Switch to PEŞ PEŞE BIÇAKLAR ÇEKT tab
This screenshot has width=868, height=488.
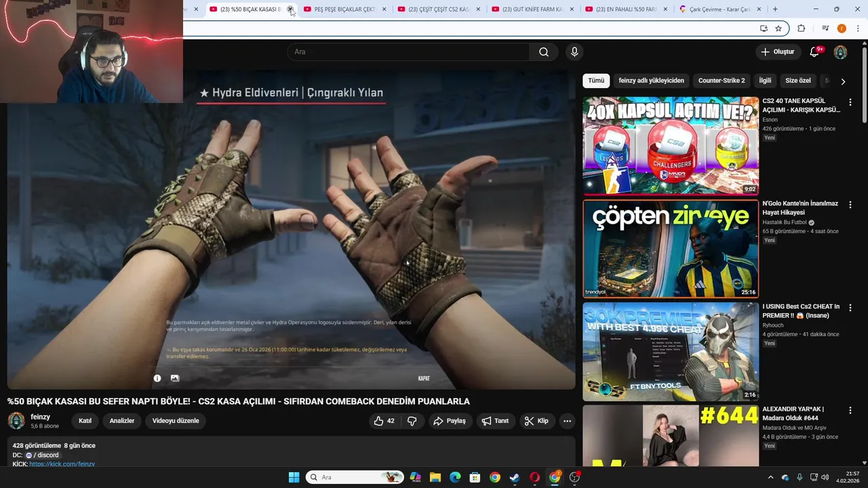pos(344,9)
